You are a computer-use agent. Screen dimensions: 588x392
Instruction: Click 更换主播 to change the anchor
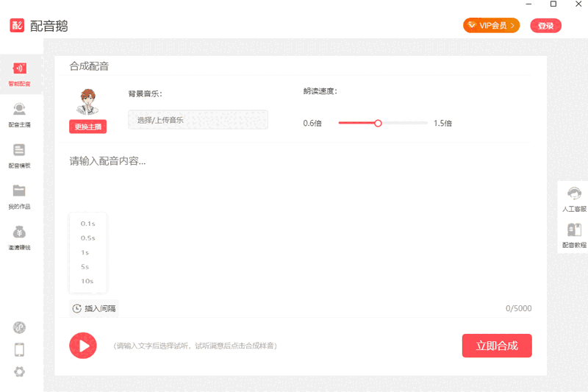coord(87,126)
